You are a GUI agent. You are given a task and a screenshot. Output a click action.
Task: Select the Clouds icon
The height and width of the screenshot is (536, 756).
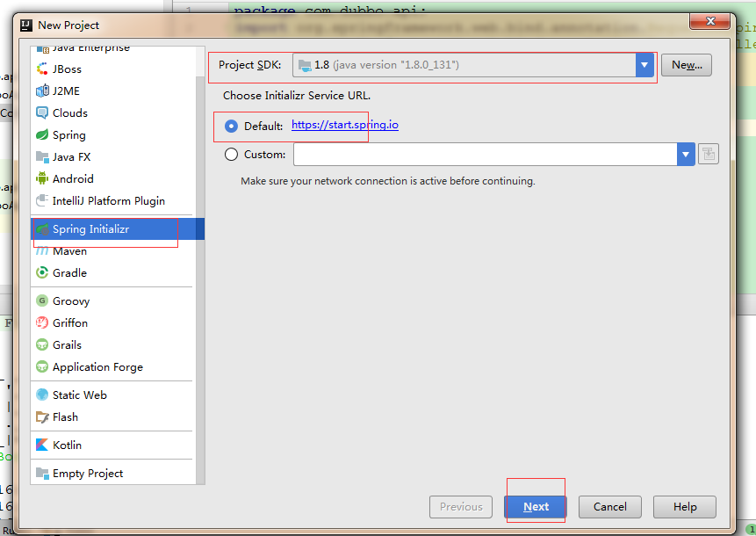click(x=42, y=112)
